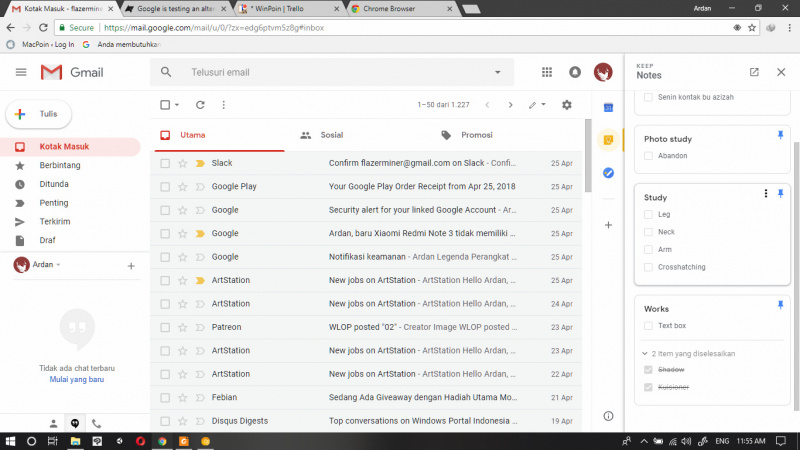
Task: Add a new label with plus icon
Action: (131, 266)
